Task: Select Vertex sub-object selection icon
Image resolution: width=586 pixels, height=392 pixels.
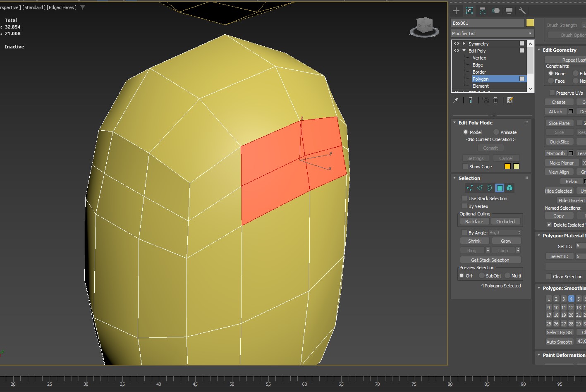Action: (x=470, y=188)
